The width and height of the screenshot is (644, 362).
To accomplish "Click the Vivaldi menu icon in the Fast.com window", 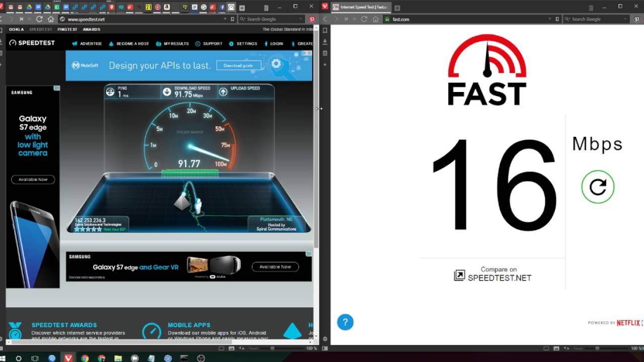I will click(325, 7).
